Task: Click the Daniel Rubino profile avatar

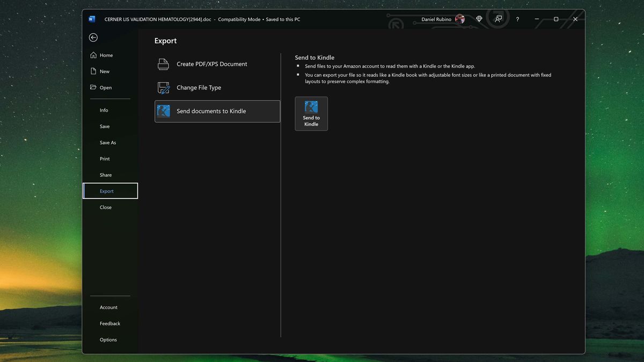Action: [x=460, y=19]
